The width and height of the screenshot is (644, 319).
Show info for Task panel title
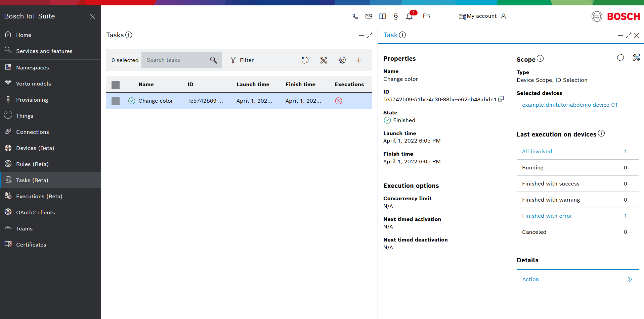click(402, 35)
